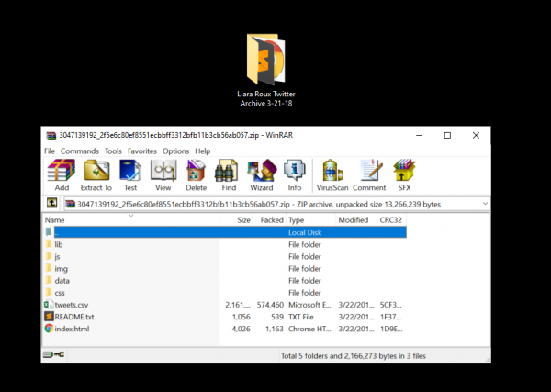Screen dimensions: 551x392
Task: Click the View toolbar icon
Action: click(x=163, y=174)
